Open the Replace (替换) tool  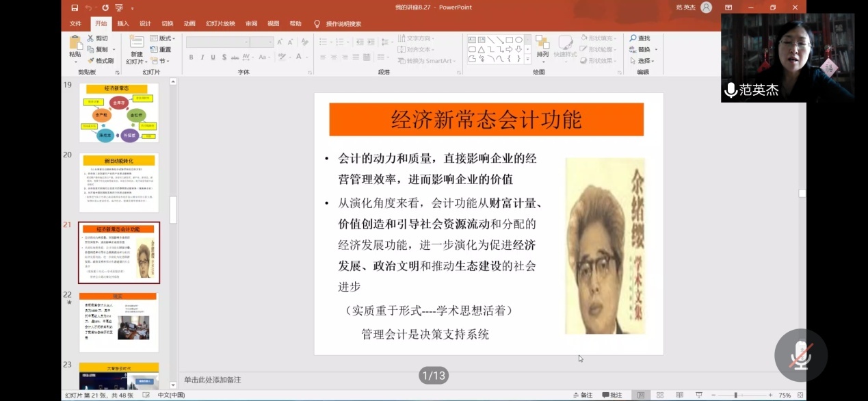642,49
